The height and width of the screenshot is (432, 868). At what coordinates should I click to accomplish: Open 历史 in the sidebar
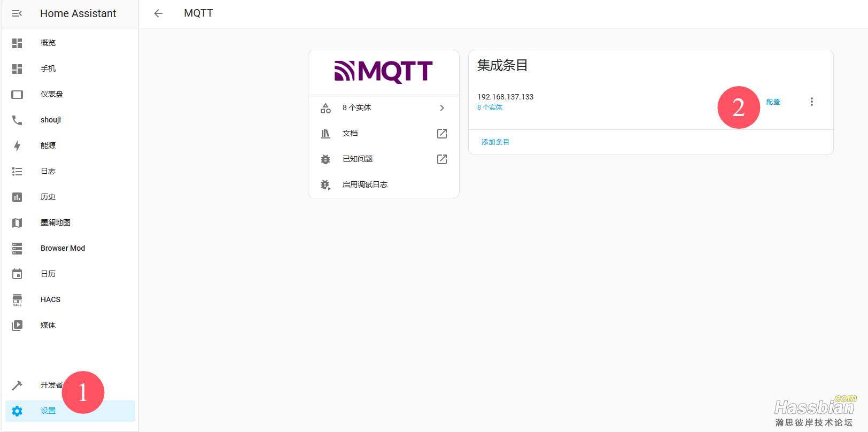(70, 197)
